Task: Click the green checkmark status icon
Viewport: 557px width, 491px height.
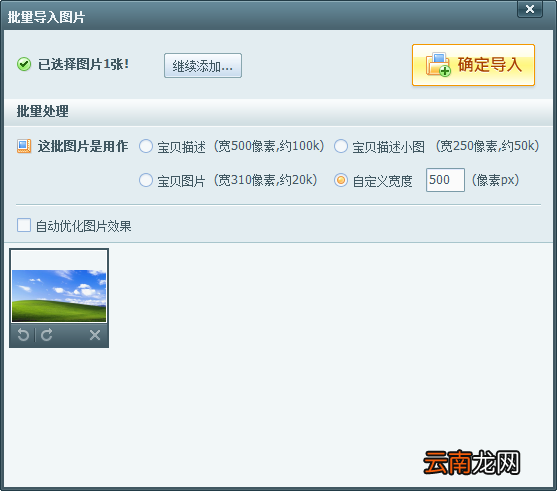Action: point(24,64)
